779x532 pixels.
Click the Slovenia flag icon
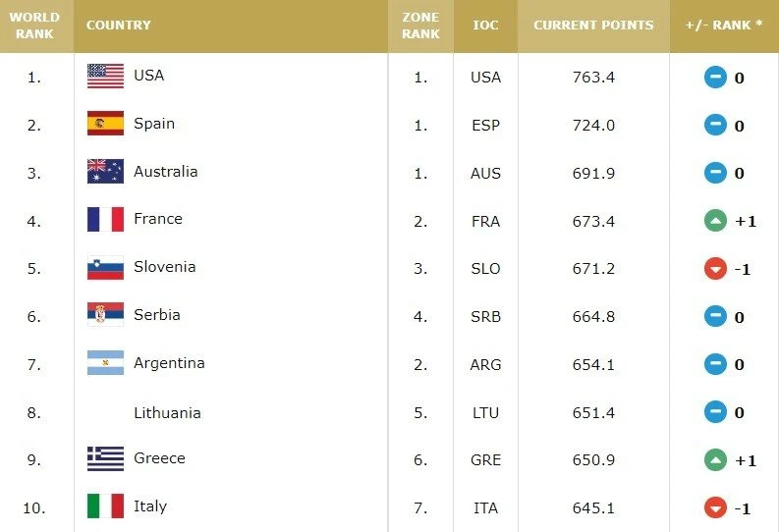point(105,267)
